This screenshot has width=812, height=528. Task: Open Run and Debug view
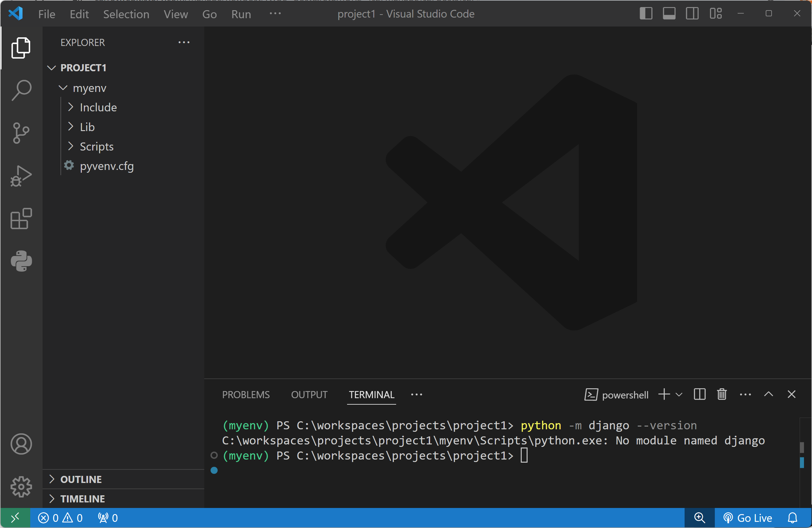(21, 176)
